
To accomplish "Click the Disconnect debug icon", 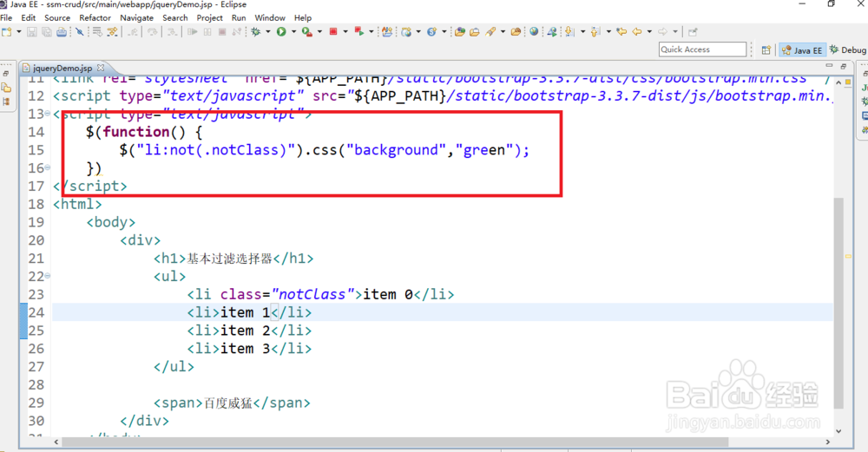I will (237, 32).
